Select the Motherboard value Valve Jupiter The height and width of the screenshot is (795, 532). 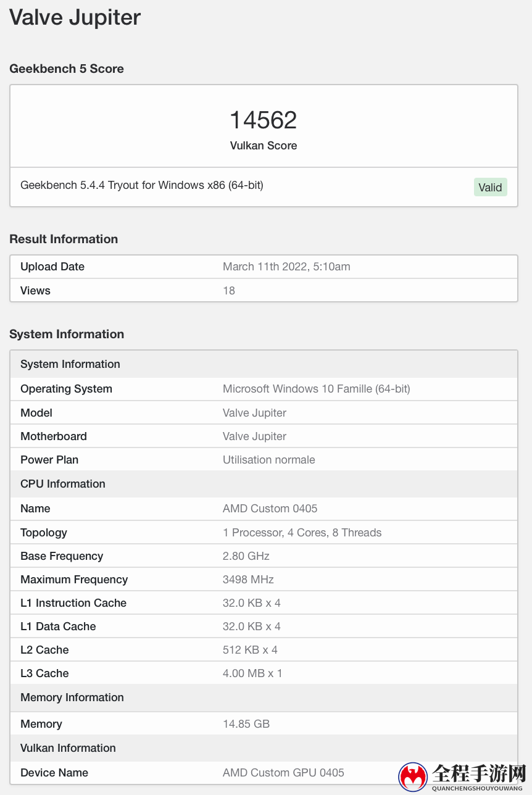(x=254, y=436)
